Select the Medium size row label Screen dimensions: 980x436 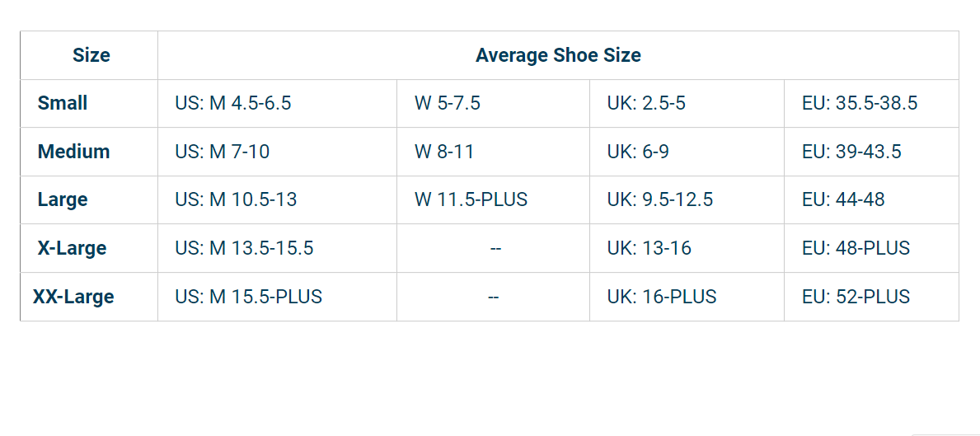click(73, 152)
